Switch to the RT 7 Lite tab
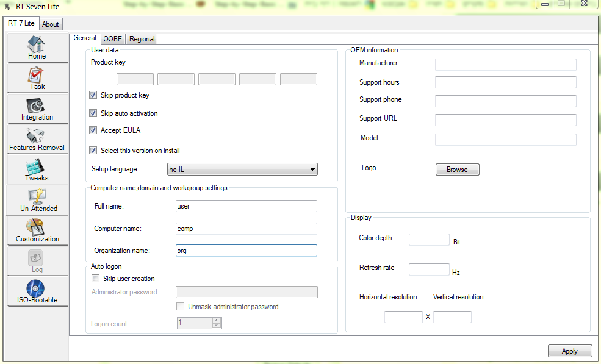 tap(21, 23)
